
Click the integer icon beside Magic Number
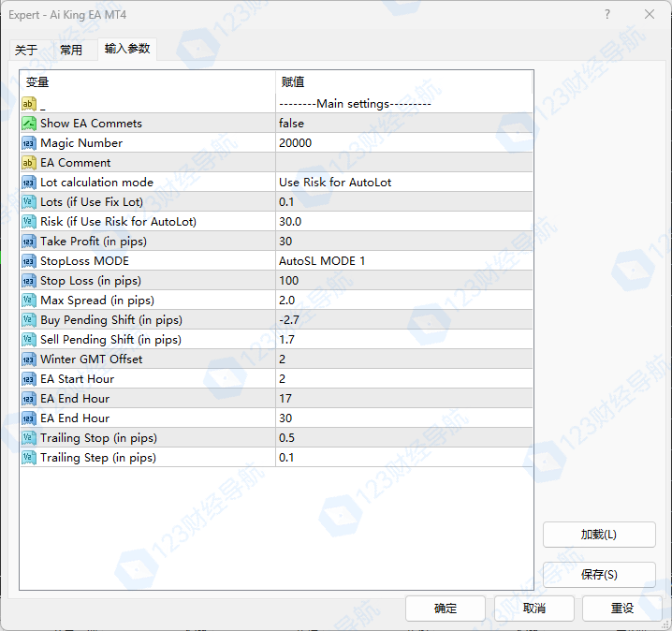29,143
